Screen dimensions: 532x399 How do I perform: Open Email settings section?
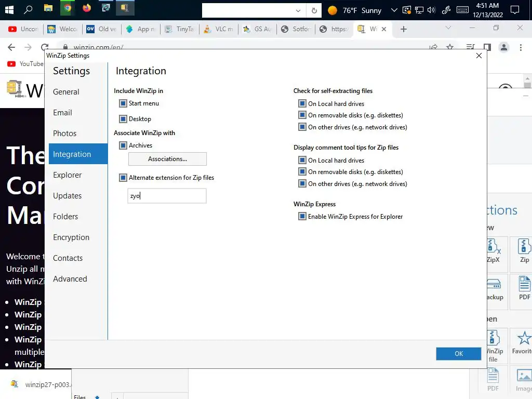click(x=62, y=113)
